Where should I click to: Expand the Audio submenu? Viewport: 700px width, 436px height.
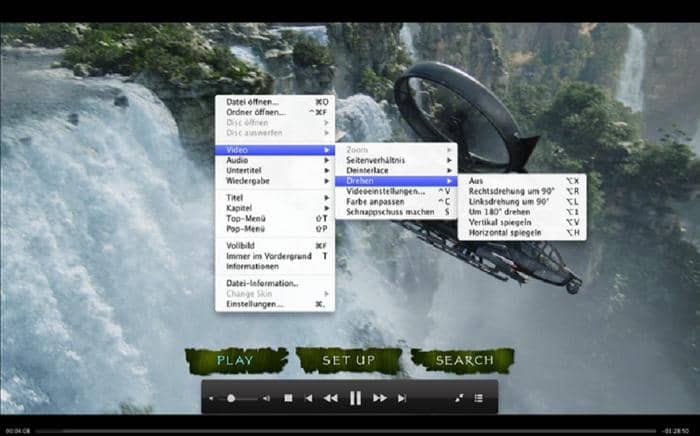(x=275, y=160)
